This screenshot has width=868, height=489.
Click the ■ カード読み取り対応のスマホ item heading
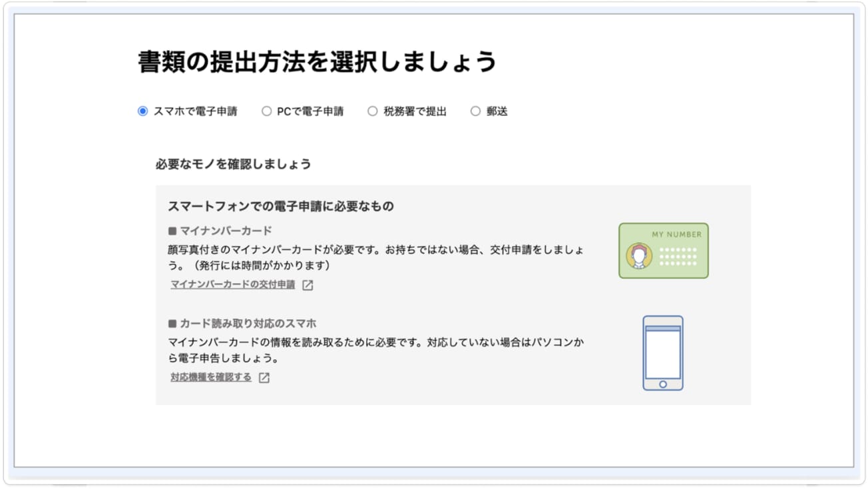(242, 323)
